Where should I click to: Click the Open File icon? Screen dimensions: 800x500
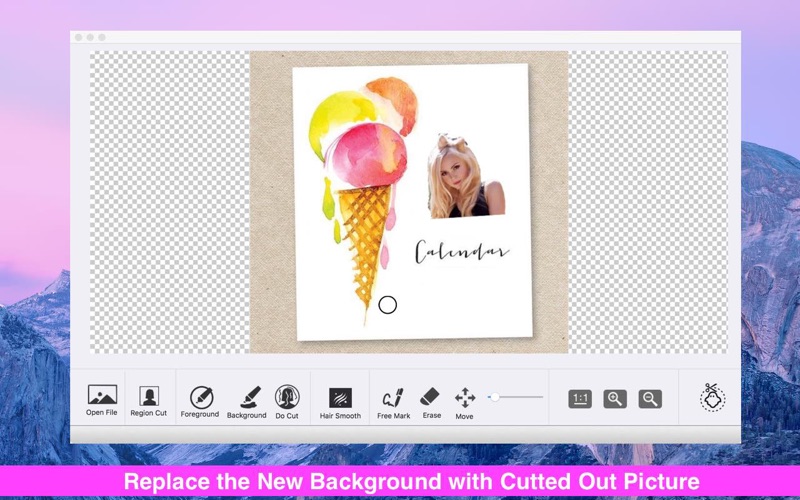coord(102,395)
